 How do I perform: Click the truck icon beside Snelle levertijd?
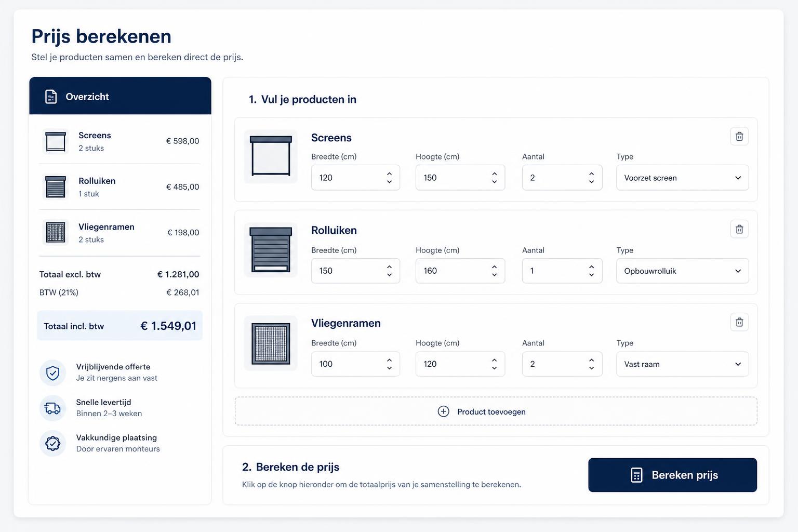click(53, 408)
